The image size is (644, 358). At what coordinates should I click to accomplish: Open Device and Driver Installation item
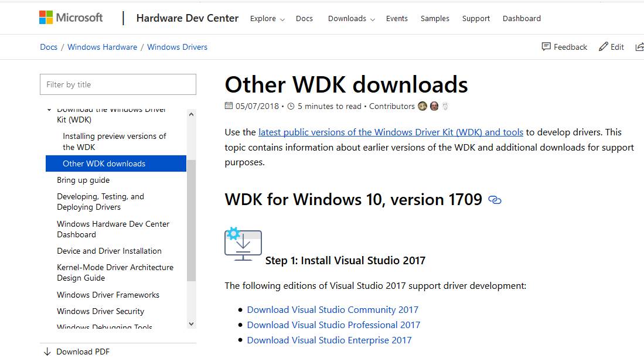(x=109, y=251)
